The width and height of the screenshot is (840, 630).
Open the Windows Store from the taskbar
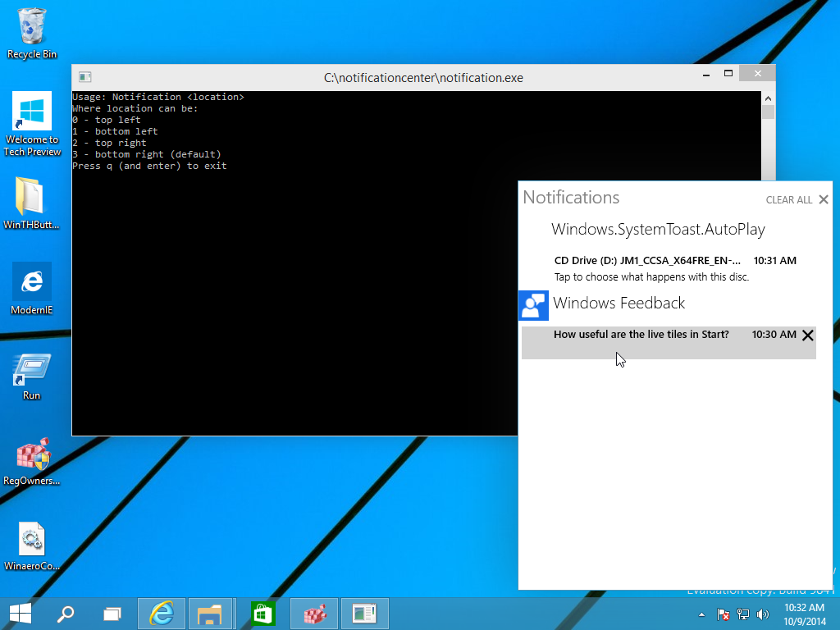point(262,613)
